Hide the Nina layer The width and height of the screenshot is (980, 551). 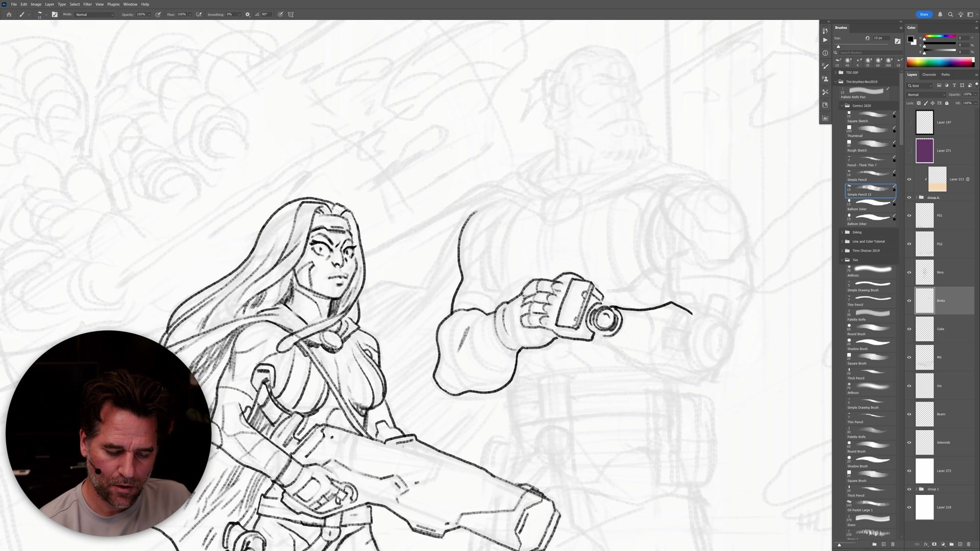point(909,272)
